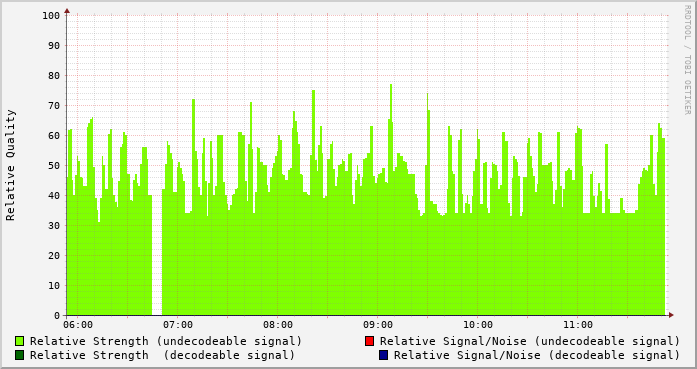Click the 100 value on the y-axis
This screenshot has height=369, width=697.
point(51,16)
